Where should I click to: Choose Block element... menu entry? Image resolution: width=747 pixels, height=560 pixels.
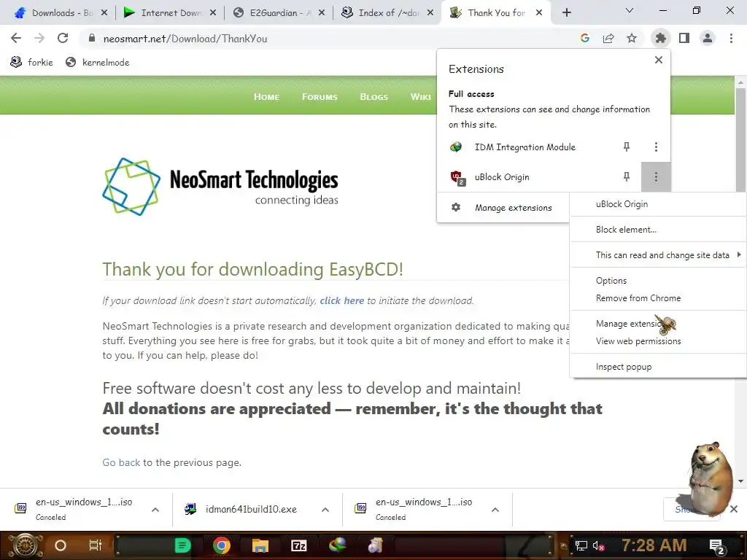[x=657, y=230]
